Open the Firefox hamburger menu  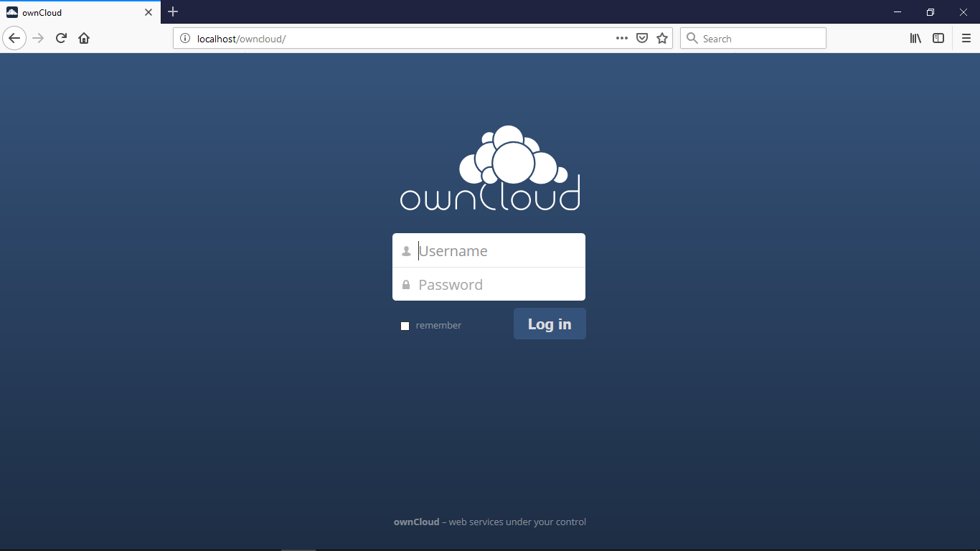coord(966,38)
